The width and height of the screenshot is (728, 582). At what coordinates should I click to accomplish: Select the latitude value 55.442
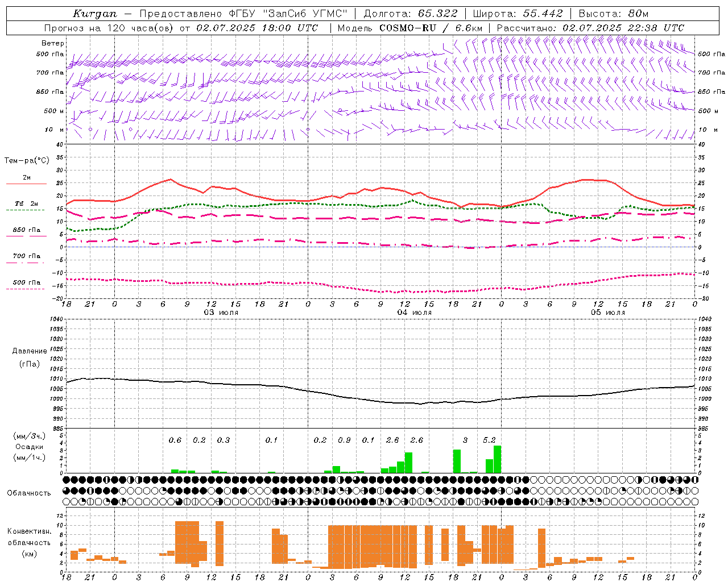pyautogui.click(x=543, y=14)
